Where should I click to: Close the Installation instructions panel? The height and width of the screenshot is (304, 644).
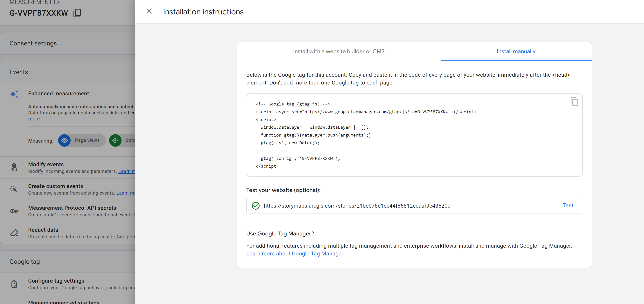[149, 11]
